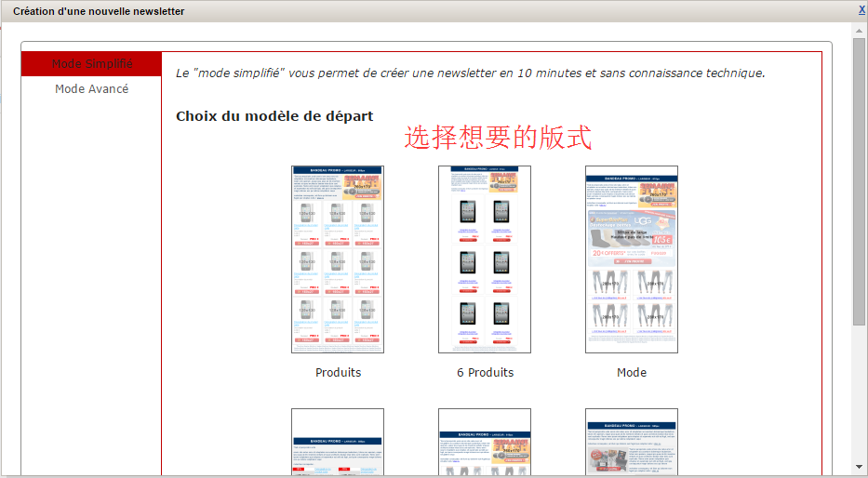Click the "6 Produits" caption label
Image resolution: width=868 pixels, height=478 pixels.
[x=485, y=373]
